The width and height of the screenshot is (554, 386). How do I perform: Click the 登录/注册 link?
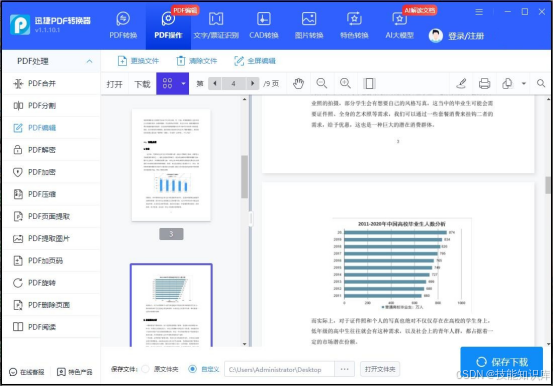tap(466, 36)
